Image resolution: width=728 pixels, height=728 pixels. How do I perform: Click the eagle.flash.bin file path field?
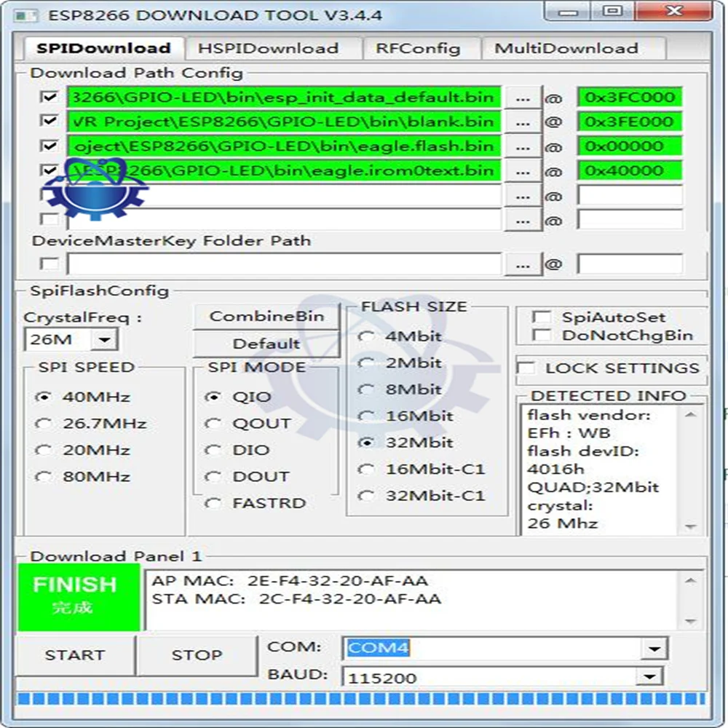coord(284,146)
